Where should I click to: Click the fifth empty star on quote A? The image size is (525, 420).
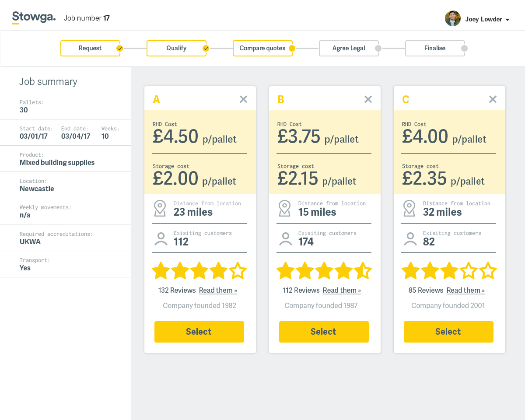click(238, 271)
